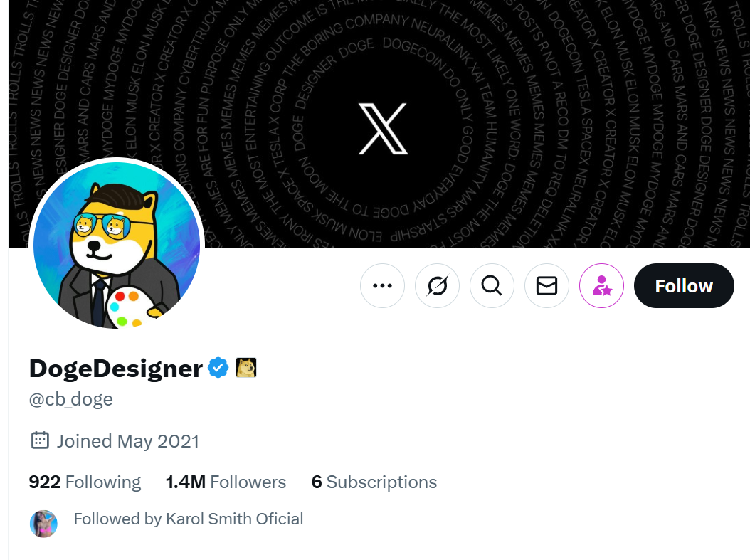Open the 1.4M Followers list
This screenshot has height=560, width=750.
tap(226, 482)
